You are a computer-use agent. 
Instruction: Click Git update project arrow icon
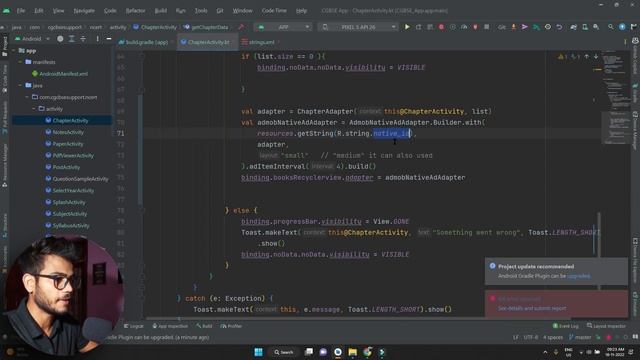(x=513, y=27)
